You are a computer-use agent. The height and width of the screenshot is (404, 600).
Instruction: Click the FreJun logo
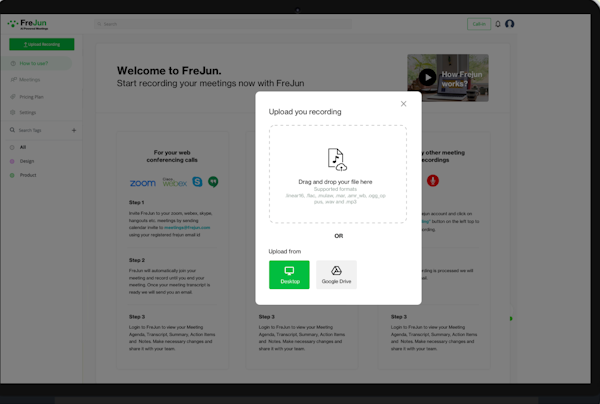pos(28,24)
